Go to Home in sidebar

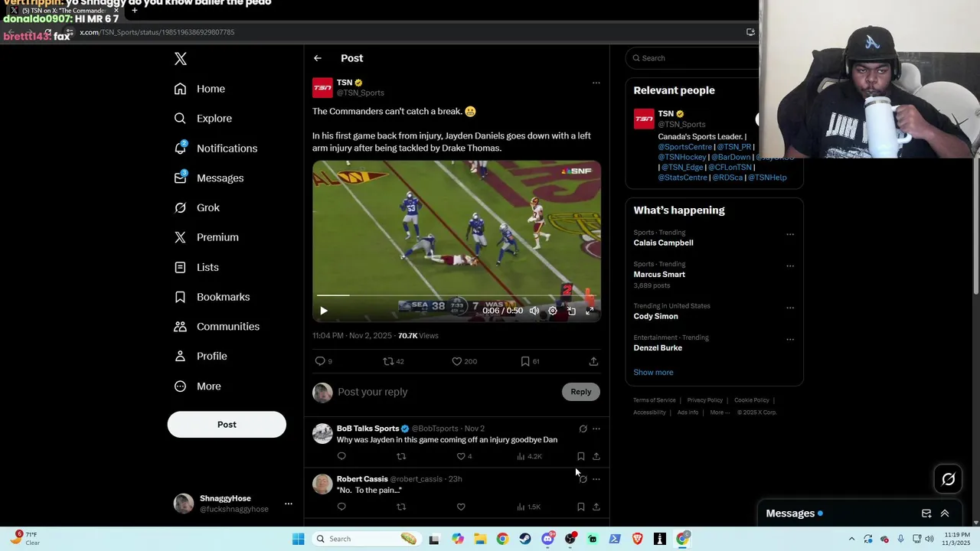click(200, 89)
